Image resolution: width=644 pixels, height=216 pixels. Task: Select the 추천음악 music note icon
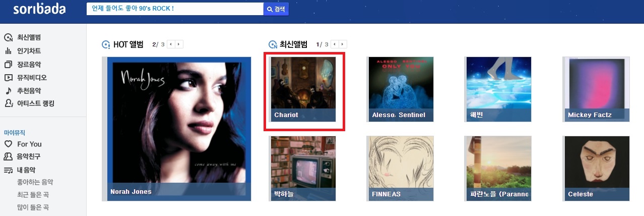8,91
